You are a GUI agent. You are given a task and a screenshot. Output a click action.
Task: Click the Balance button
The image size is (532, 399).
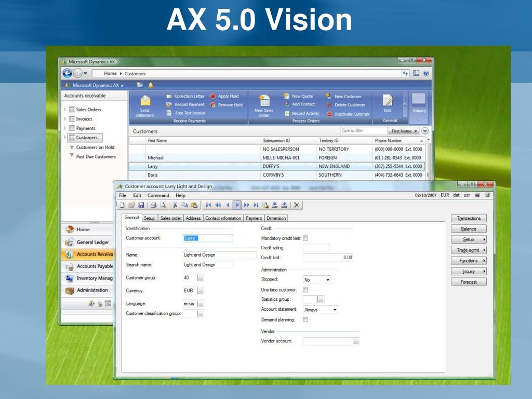(469, 229)
